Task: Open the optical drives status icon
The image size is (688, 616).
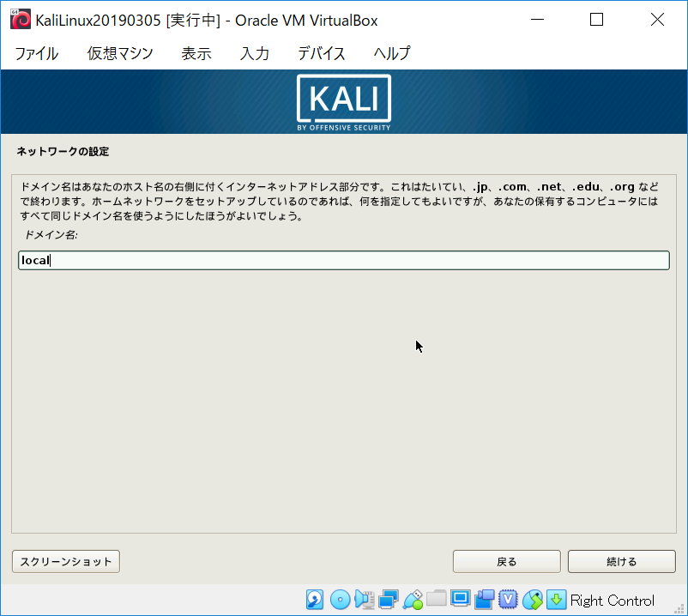Action: (341, 600)
